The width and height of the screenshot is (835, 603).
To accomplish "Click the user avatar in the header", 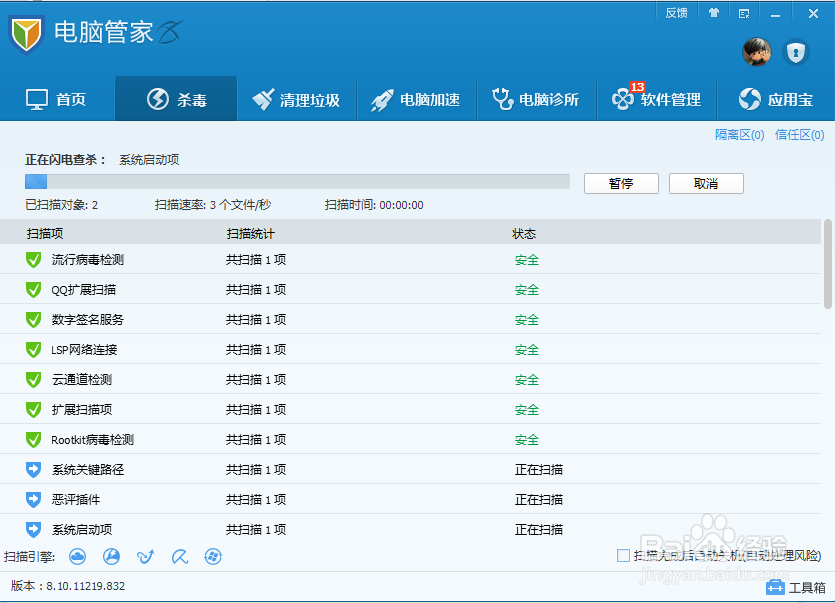I will [757, 52].
